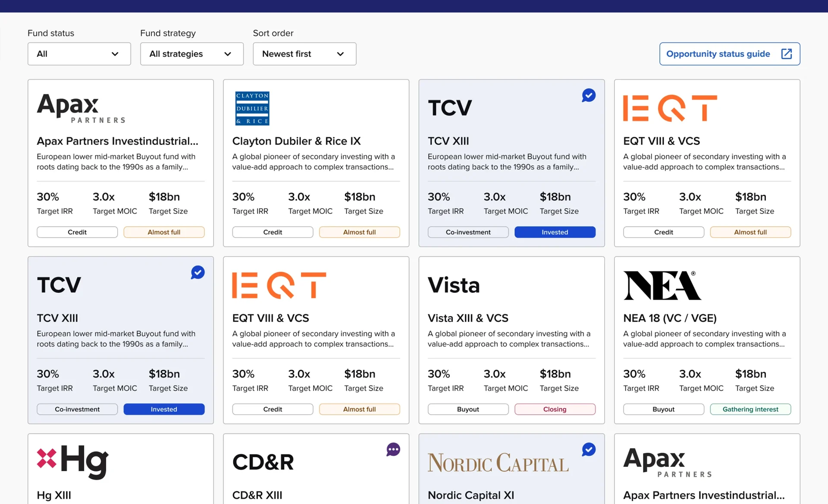
Task: Click Almost full status on first-row EQT card
Action: tap(750, 232)
